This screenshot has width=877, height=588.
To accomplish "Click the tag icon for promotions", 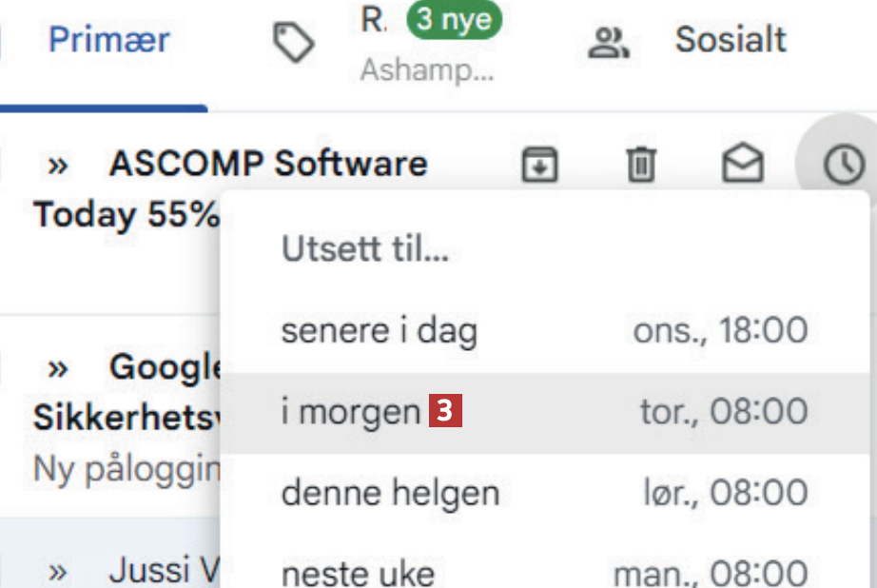I will [x=294, y=43].
